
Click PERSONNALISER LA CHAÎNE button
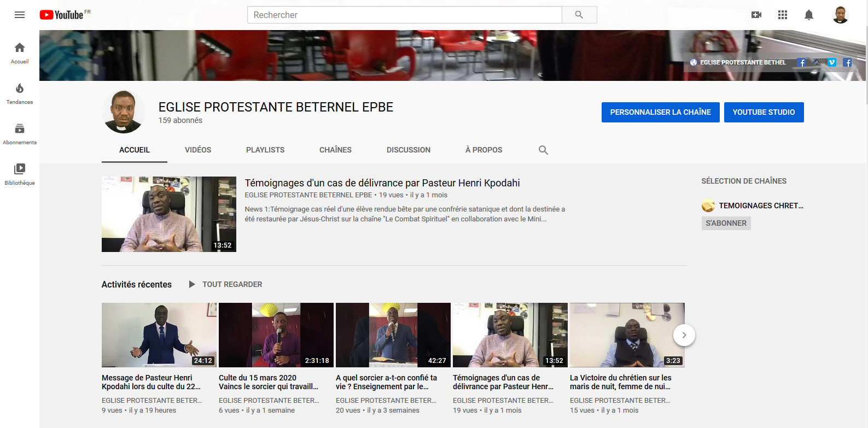[x=661, y=112]
